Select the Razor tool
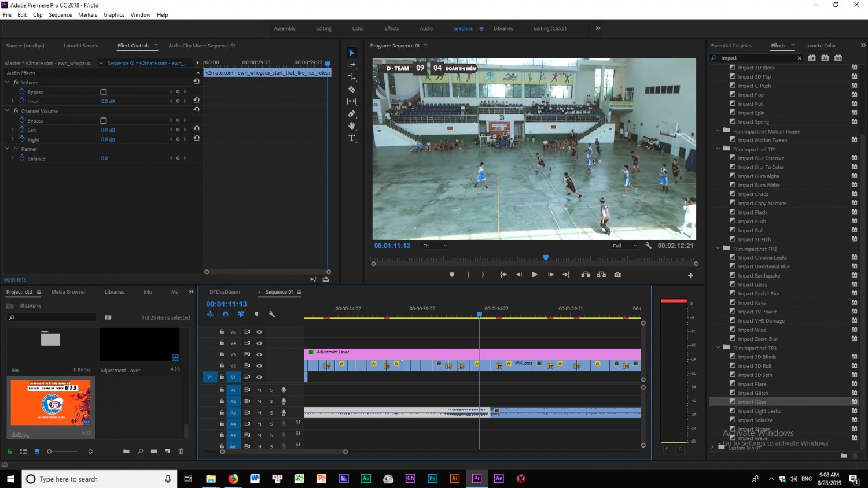Screen dimensions: 868x488 point(351,89)
